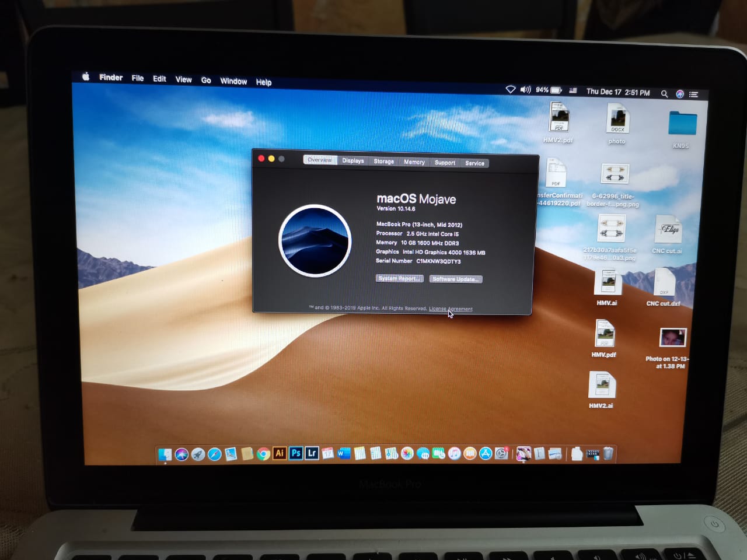747x560 pixels.
Task: Open iBooks orange icon in Dock
Action: tap(470, 453)
